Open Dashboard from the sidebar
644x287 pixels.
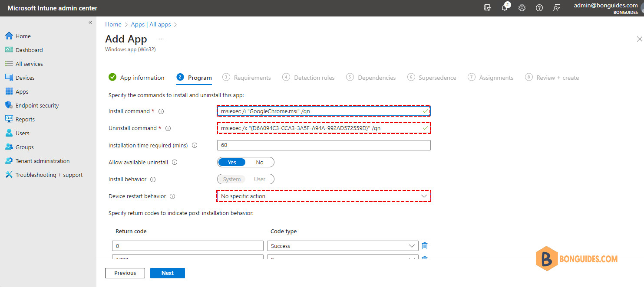(x=29, y=50)
